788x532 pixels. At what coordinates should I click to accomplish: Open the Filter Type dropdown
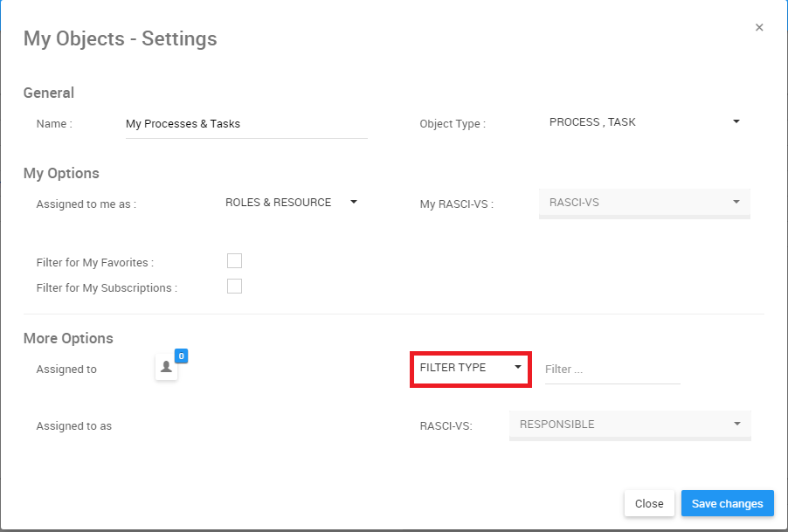(x=470, y=368)
